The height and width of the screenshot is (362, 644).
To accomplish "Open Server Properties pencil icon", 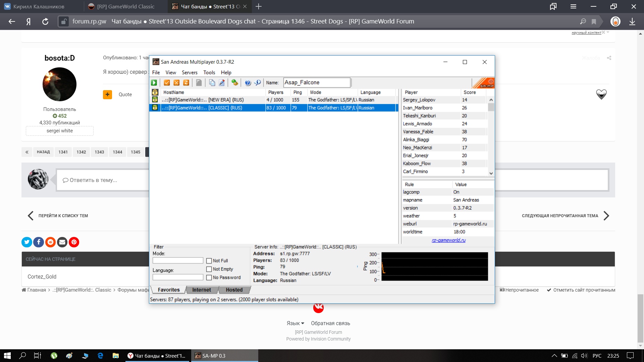I will pyautogui.click(x=222, y=82).
